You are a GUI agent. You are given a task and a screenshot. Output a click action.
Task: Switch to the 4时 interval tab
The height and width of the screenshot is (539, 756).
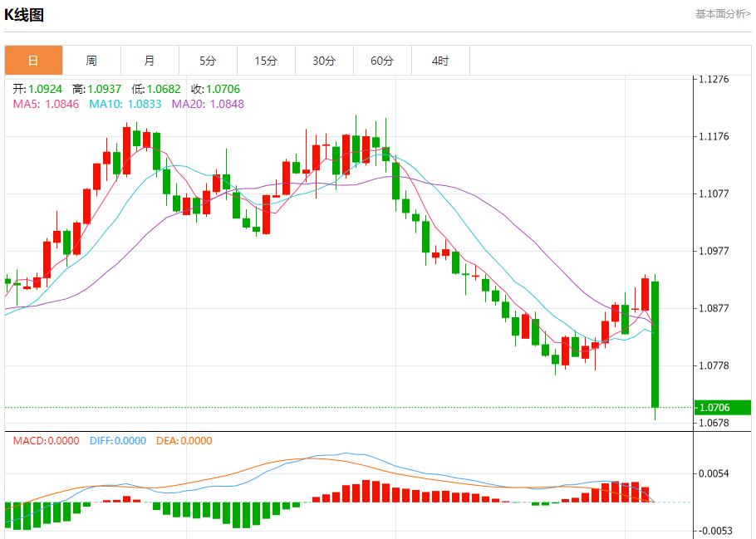440,61
